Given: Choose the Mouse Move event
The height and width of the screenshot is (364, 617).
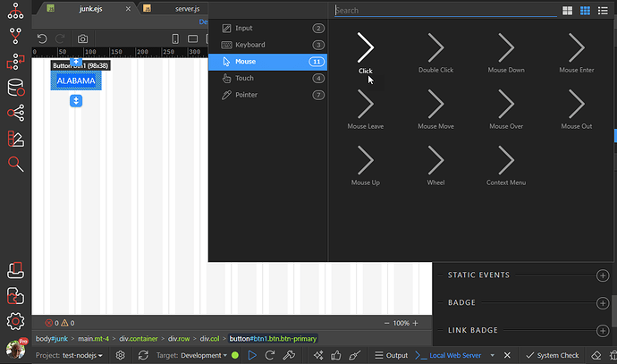Looking at the screenshot, I should point(435,110).
